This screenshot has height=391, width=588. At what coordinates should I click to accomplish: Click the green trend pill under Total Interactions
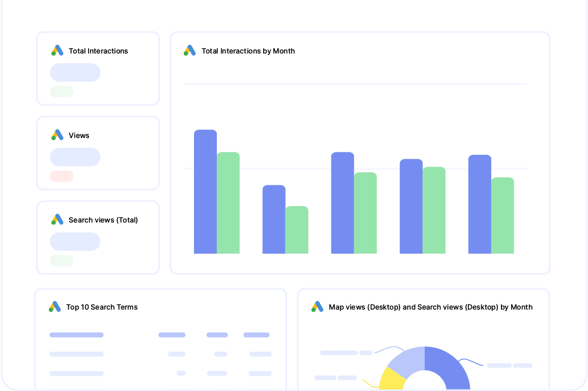pyautogui.click(x=62, y=92)
